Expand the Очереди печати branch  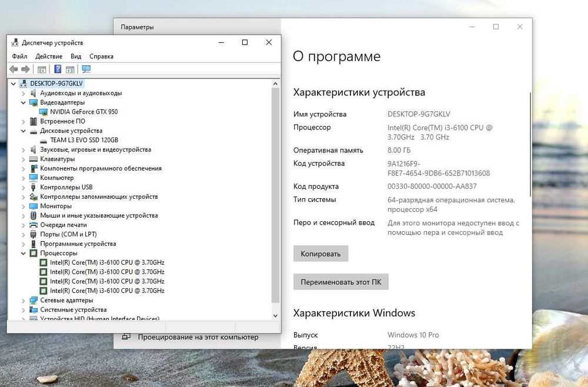[24, 225]
